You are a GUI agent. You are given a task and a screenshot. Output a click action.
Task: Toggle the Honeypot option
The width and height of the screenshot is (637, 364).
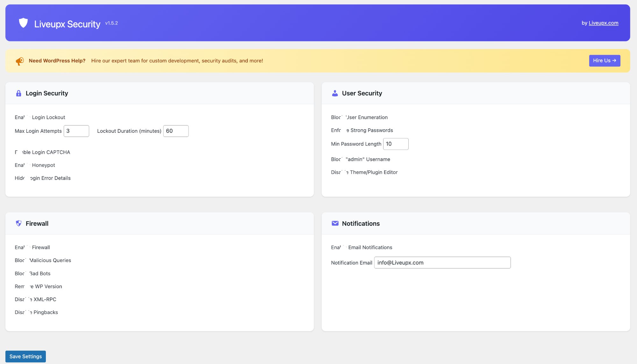point(28,165)
